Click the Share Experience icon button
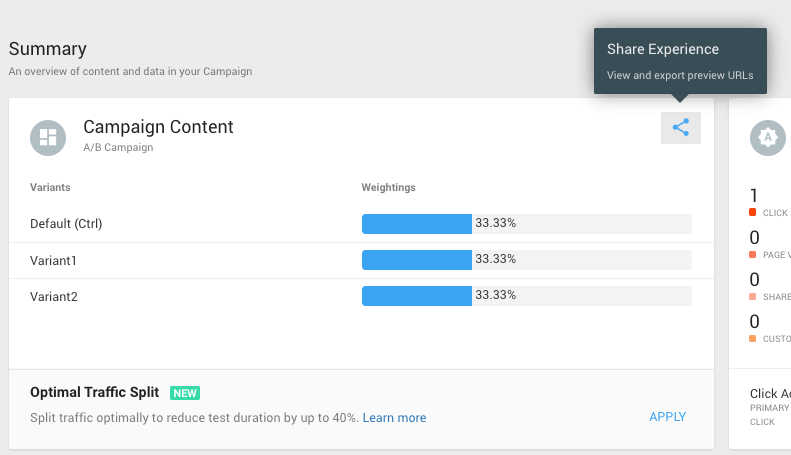This screenshot has width=791, height=455. [681, 128]
